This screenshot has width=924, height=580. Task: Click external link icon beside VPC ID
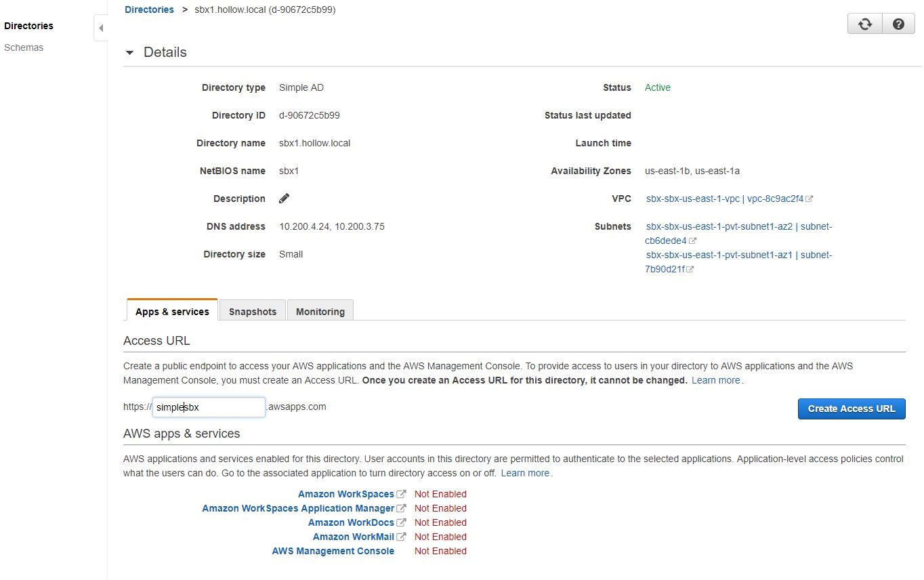click(810, 199)
